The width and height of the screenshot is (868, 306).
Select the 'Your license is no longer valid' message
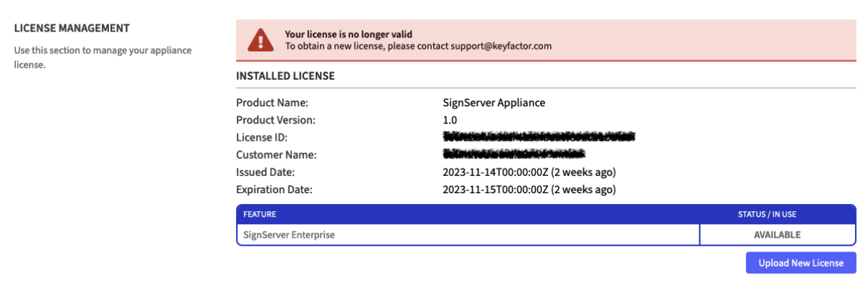coord(349,34)
